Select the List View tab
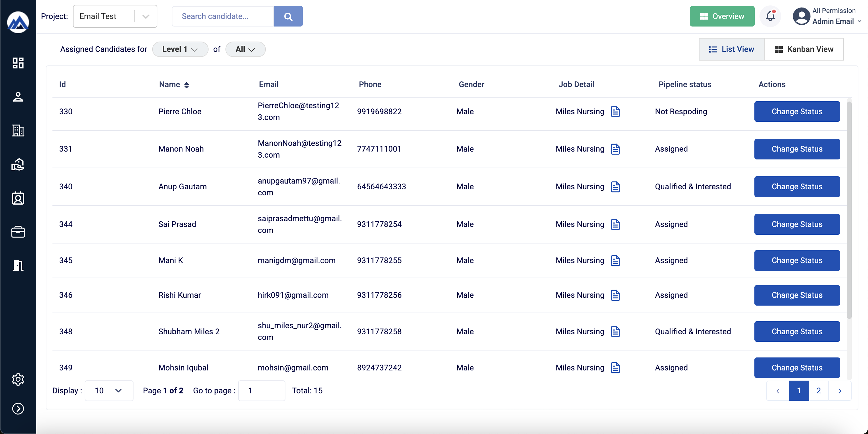This screenshot has width=868, height=434. tap(731, 49)
